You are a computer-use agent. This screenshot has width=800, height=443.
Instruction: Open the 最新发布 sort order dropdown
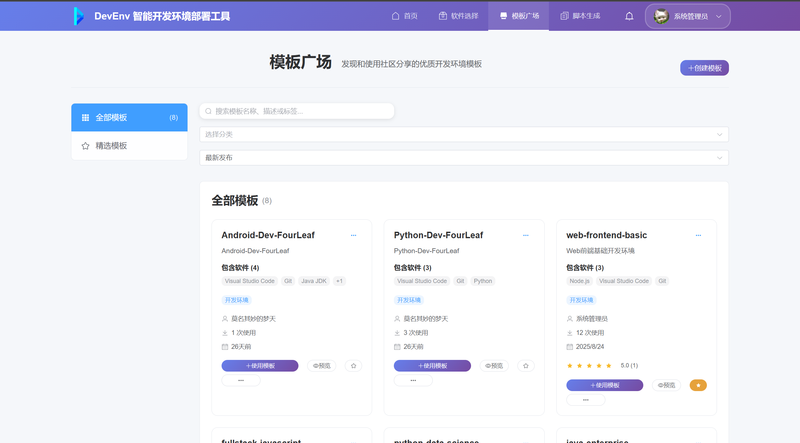tap(464, 157)
